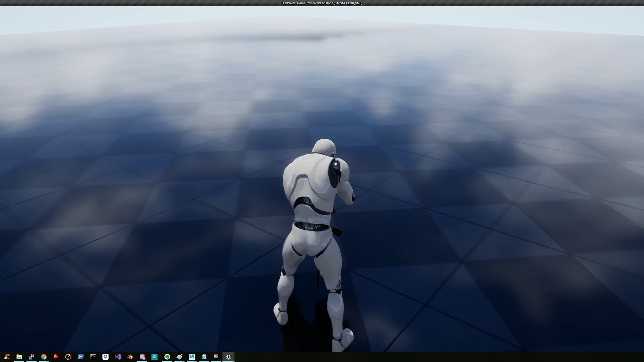Switch to Visual Studio in the taskbar

[118, 357]
